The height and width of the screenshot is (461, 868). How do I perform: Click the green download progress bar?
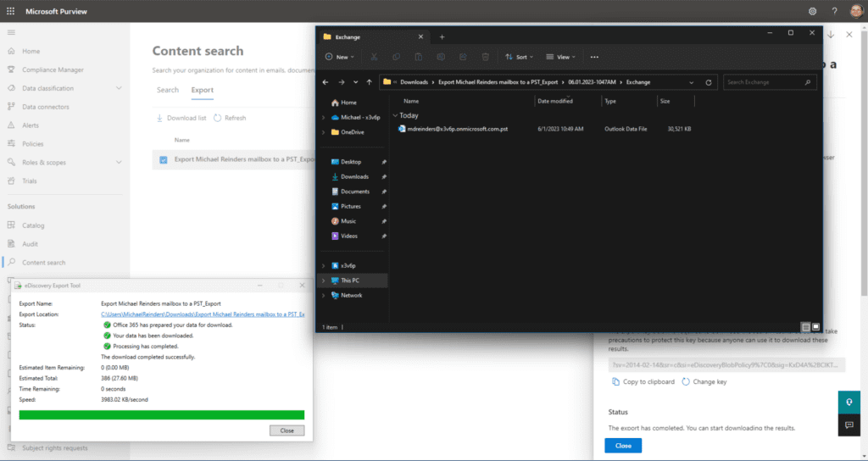(x=162, y=415)
